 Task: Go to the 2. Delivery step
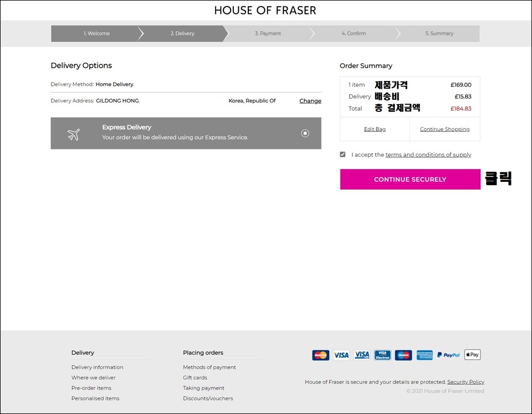[x=182, y=33]
